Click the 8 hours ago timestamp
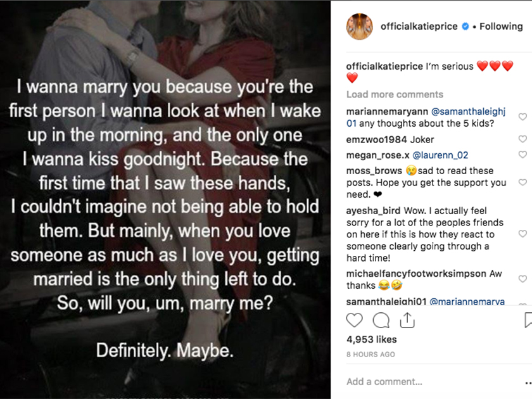Screen dimensions: 532x399 (371, 355)
